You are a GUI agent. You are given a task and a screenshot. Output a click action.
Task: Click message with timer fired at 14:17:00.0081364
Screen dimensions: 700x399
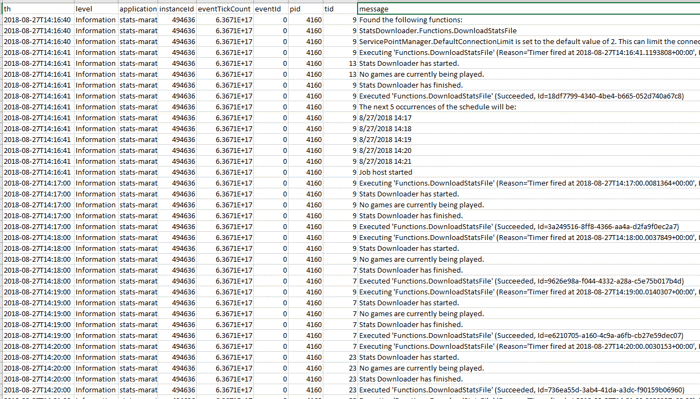pyautogui.click(x=529, y=183)
